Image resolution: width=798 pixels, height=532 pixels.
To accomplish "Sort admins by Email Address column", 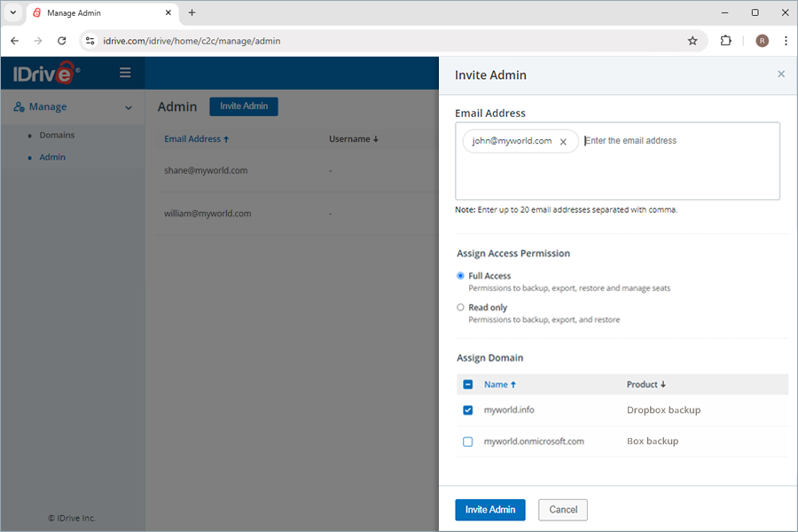I will 197,139.
